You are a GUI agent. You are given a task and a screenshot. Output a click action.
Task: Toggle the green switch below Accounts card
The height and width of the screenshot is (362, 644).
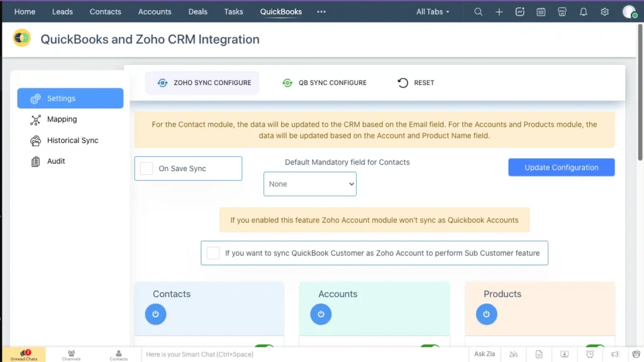point(430,347)
